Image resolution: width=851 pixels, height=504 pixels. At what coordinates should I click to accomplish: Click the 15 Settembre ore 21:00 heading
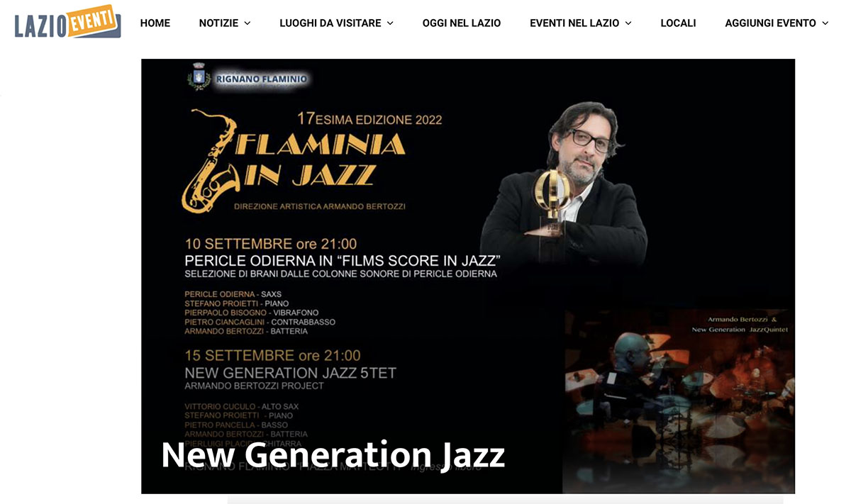tap(272, 356)
